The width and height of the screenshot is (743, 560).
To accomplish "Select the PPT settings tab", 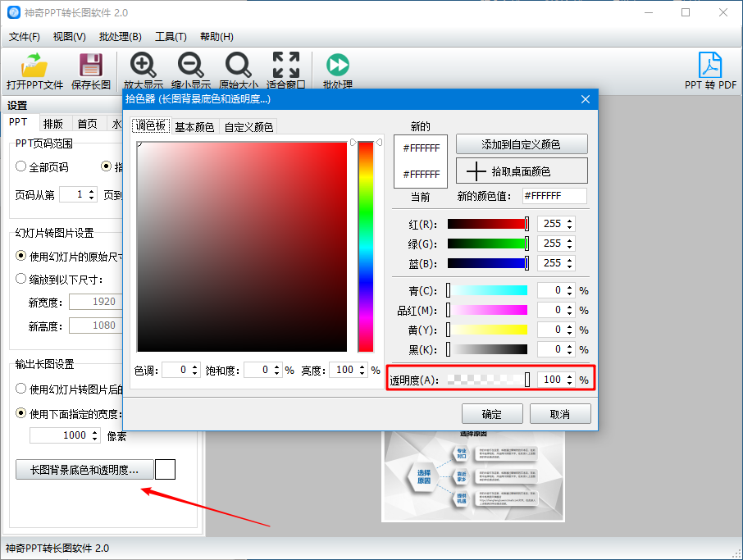I will [18, 122].
